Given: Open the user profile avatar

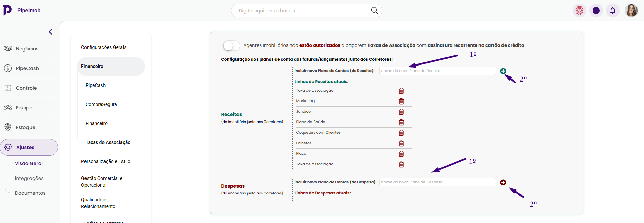Looking at the screenshot, I should pos(631,11).
